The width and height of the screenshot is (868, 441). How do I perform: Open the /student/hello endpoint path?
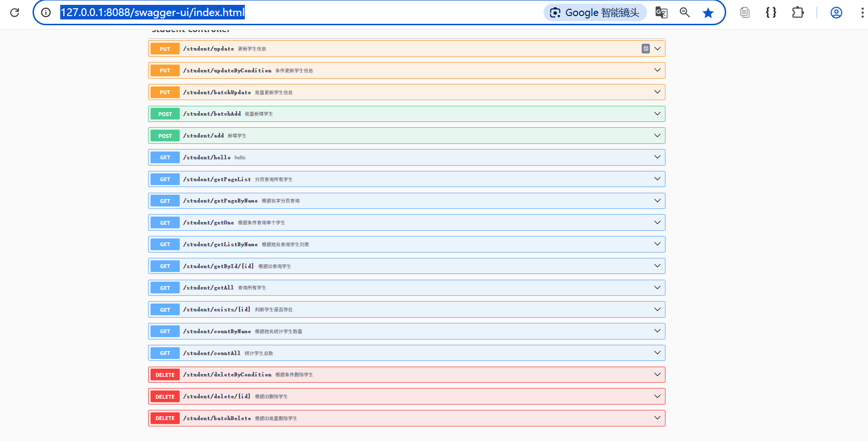pyautogui.click(x=207, y=157)
